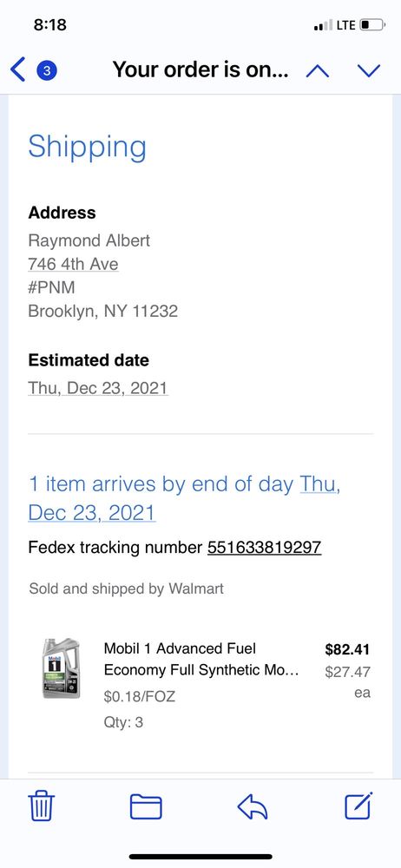Delete this email with the trash icon

(x=41, y=806)
